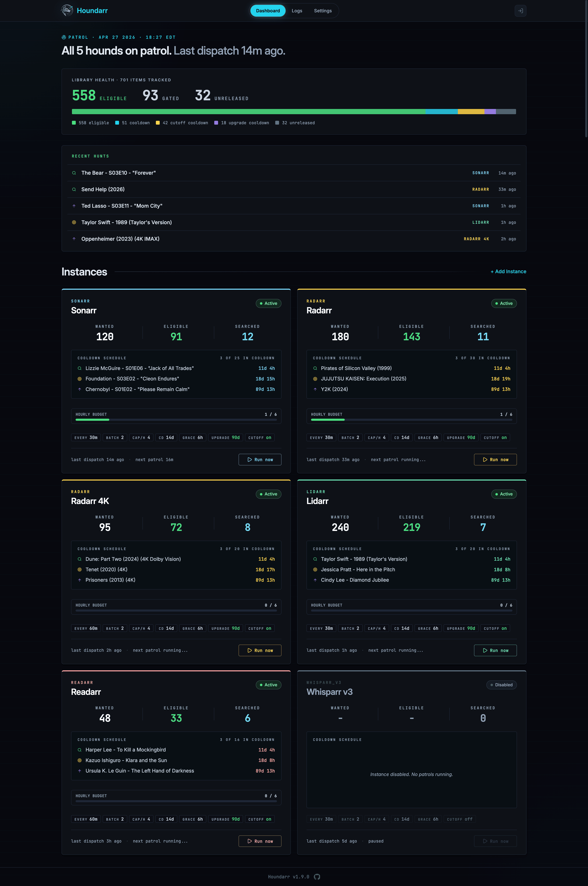Click Radarr's hourly budget progress bar
The width and height of the screenshot is (588, 886).
pyautogui.click(x=412, y=420)
